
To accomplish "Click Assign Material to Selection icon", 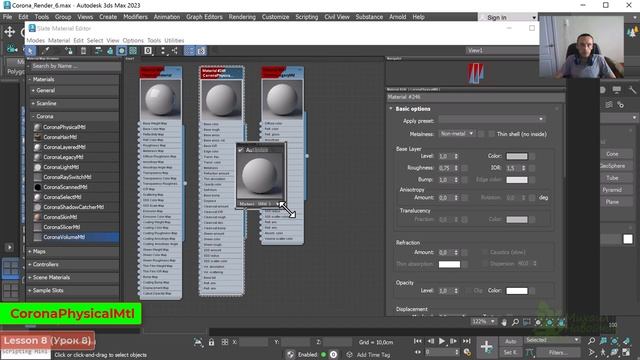I will [x=69, y=51].
